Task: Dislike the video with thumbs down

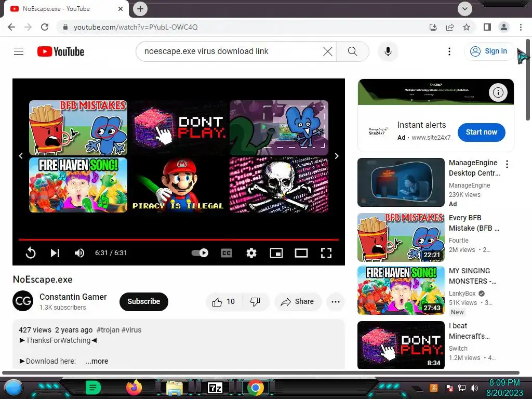Action: point(255,302)
